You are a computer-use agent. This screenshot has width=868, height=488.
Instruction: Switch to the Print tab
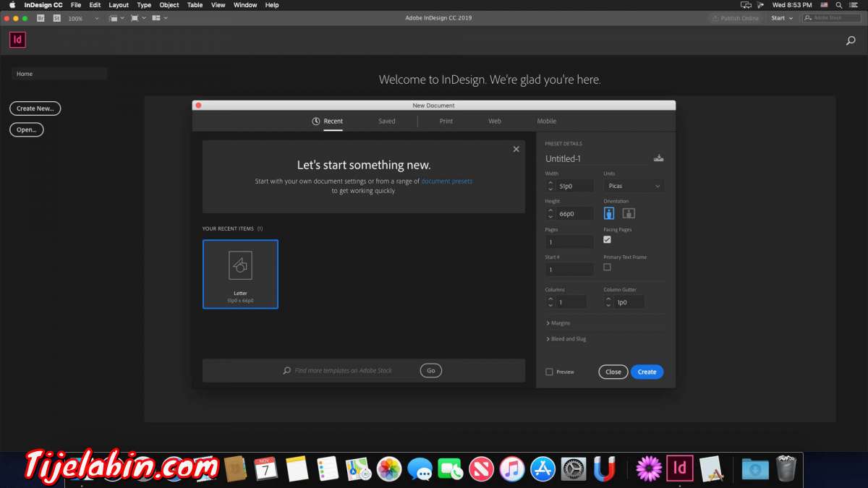[446, 121]
